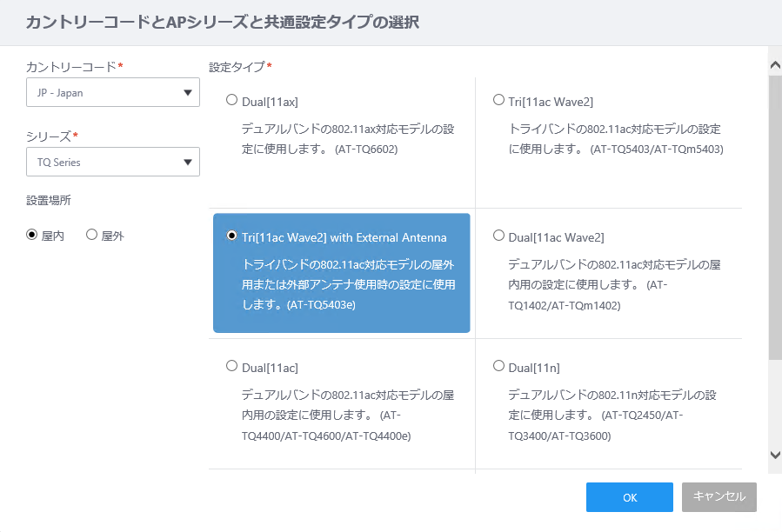
Task: Pick the Dual[11ac Wave2] radio option
Action: click(x=498, y=236)
